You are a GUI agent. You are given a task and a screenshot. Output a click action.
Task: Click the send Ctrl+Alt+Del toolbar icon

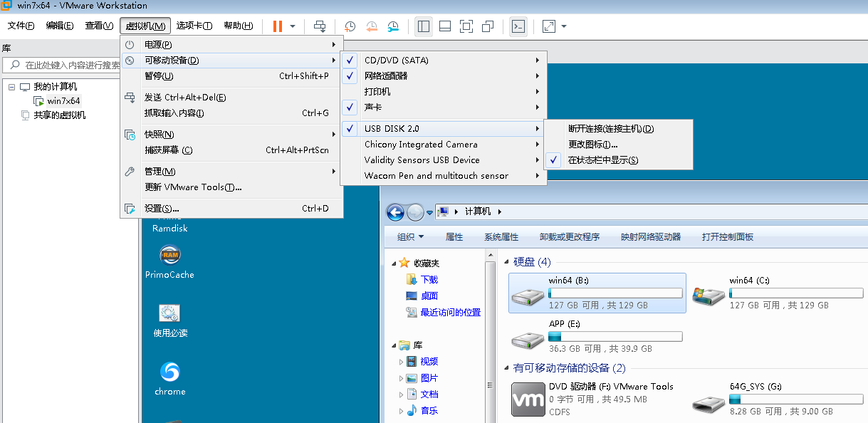(x=320, y=26)
